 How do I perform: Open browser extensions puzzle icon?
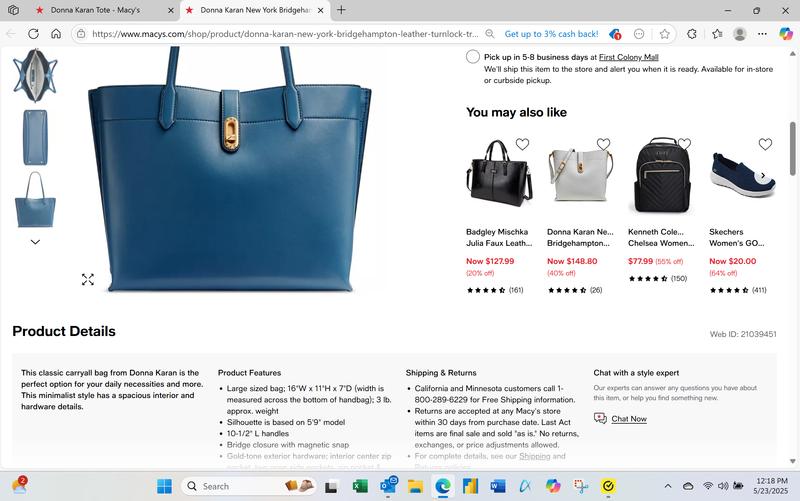coord(692,34)
